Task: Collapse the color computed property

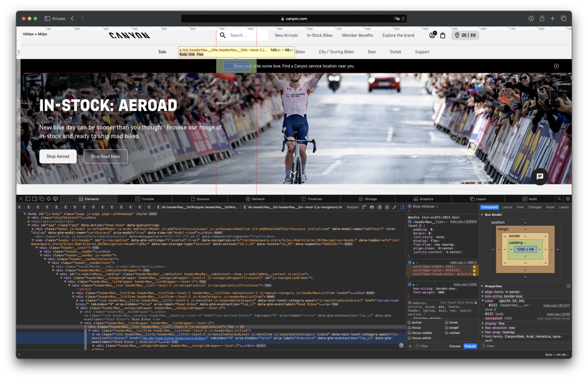Action: point(483,301)
